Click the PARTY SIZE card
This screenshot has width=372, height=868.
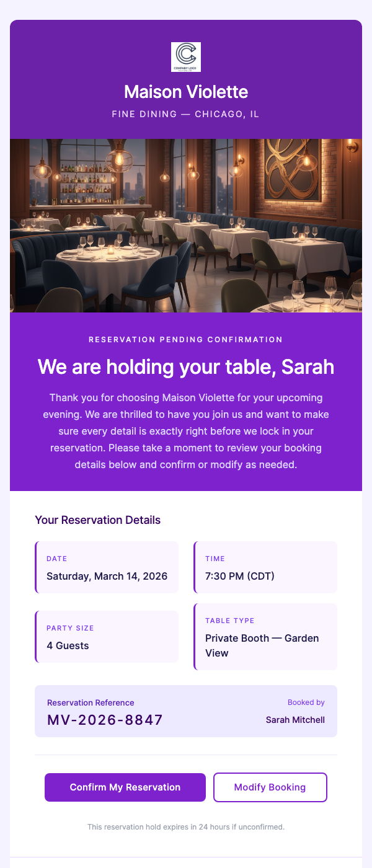(107, 636)
